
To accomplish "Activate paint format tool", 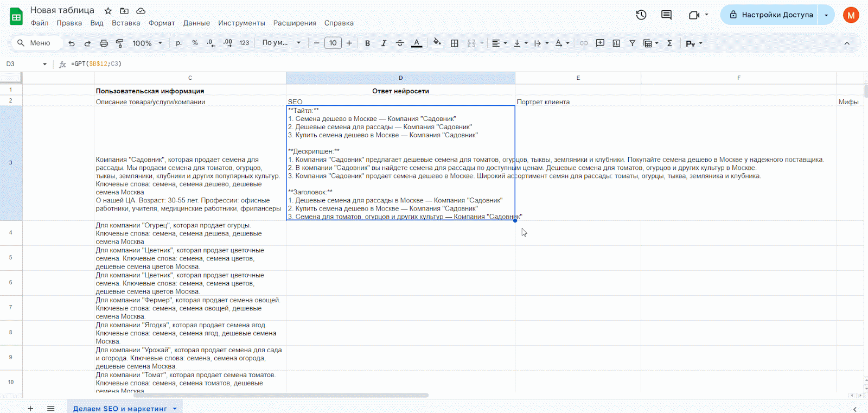I will coord(120,43).
